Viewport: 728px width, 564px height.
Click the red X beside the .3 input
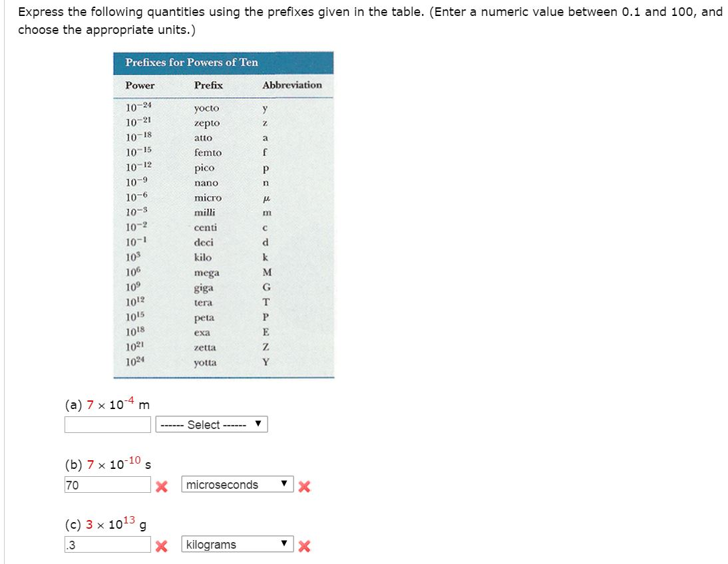(162, 546)
